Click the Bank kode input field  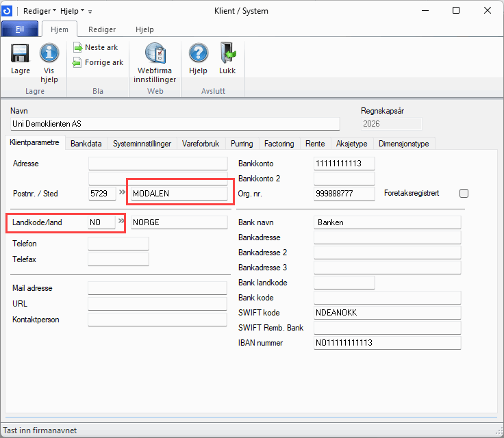tap(388, 298)
